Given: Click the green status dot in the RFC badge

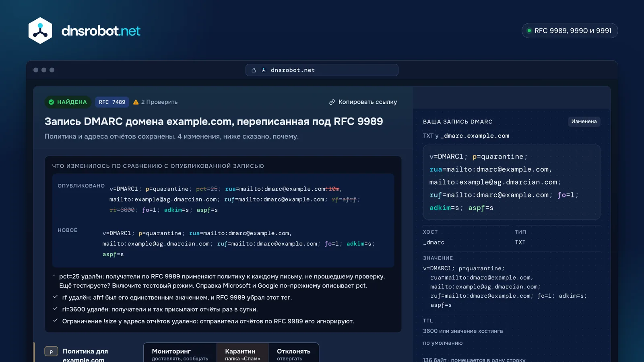Looking at the screenshot, I should (x=529, y=31).
